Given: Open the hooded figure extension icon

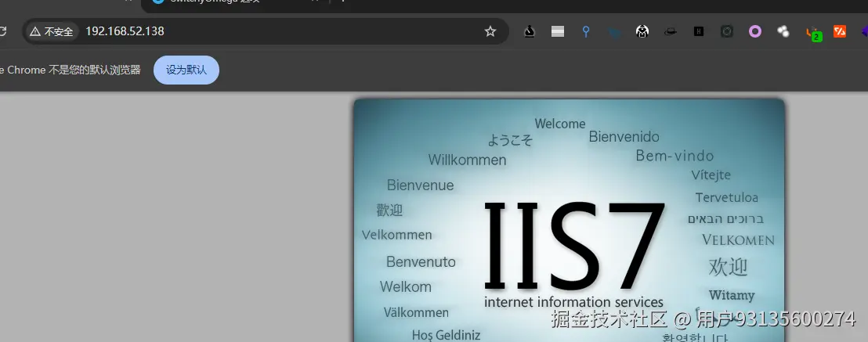Looking at the screenshot, I should (x=642, y=31).
